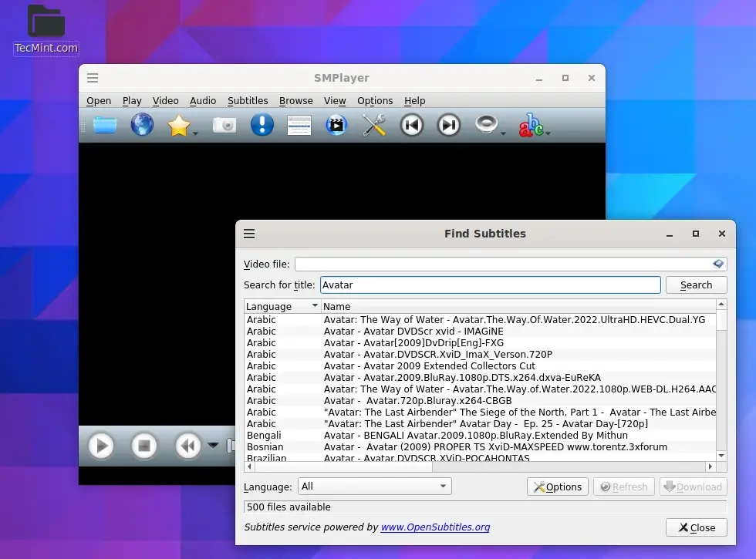Select UltraHD.HEVC.Dual.YG Way of Water row

click(480, 319)
